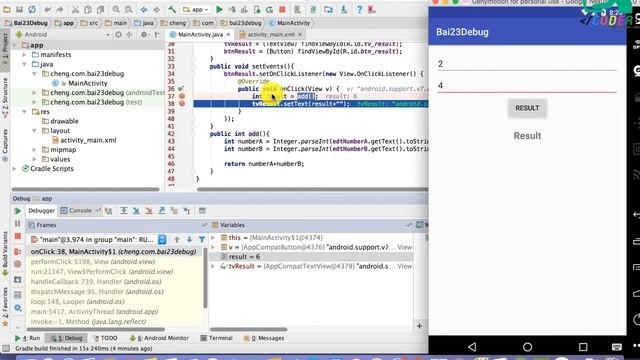This screenshot has width=640, height=360.
Task: Select the result = 6 variable row
Action: point(311,257)
